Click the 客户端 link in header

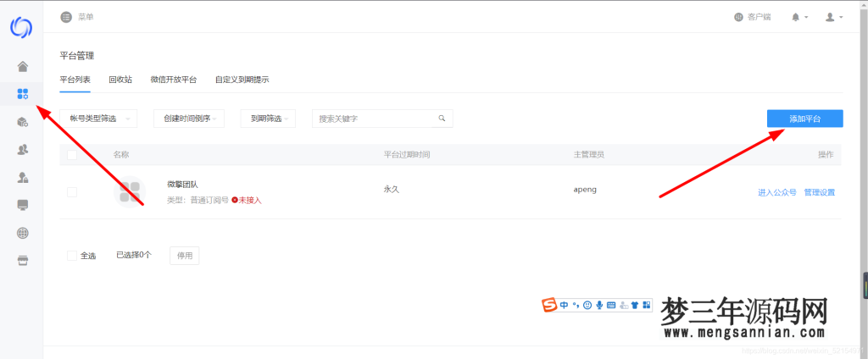(759, 17)
